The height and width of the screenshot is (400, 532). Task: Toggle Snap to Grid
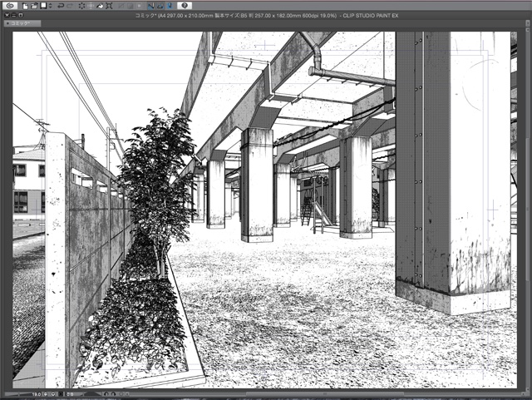170,6
